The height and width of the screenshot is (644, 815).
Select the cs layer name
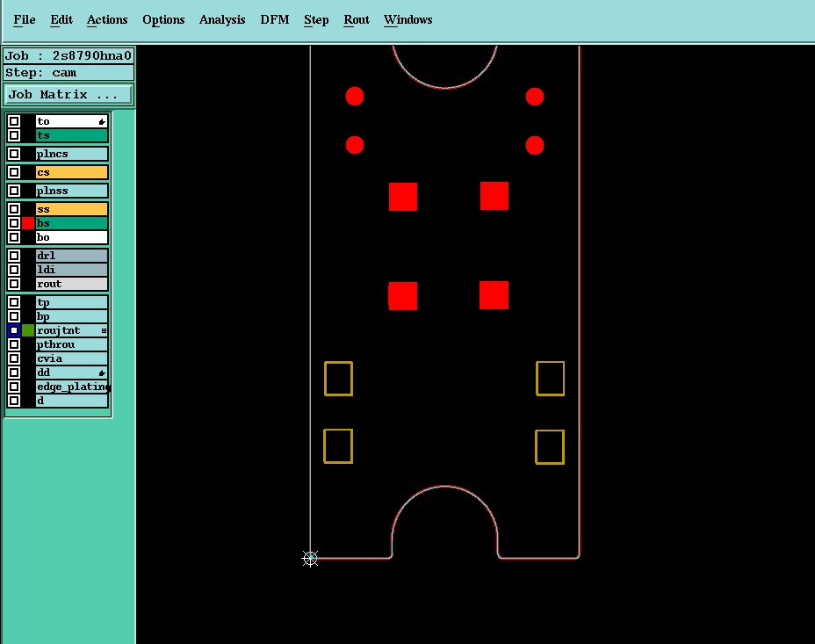pyautogui.click(x=71, y=172)
